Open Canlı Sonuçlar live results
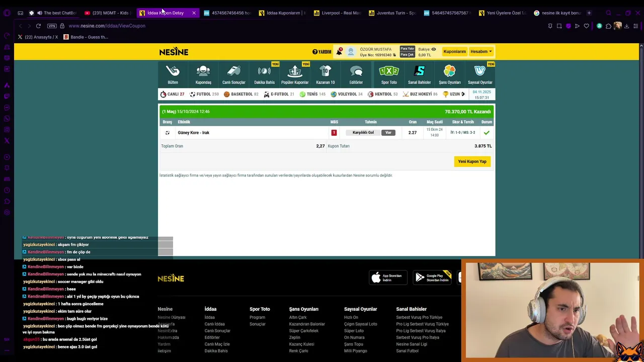 pos(234,74)
